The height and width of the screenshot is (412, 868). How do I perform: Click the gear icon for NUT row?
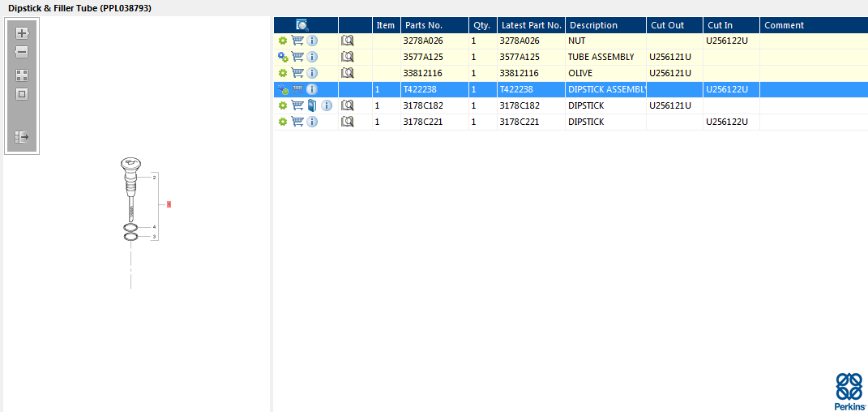pyautogui.click(x=283, y=41)
